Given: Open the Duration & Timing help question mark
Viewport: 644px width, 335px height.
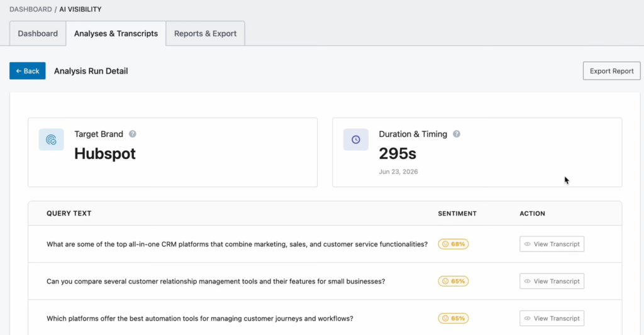Looking at the screenshot, I should point(457,134).
